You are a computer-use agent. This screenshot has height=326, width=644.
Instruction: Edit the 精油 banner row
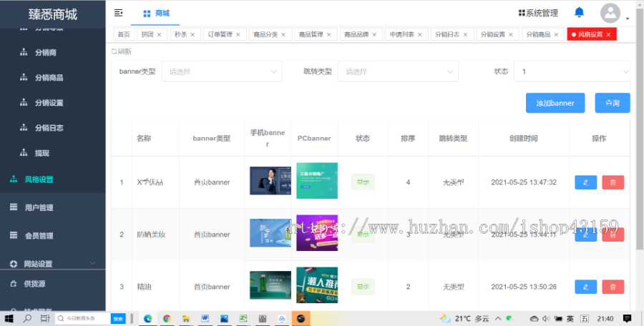[585, 287]
